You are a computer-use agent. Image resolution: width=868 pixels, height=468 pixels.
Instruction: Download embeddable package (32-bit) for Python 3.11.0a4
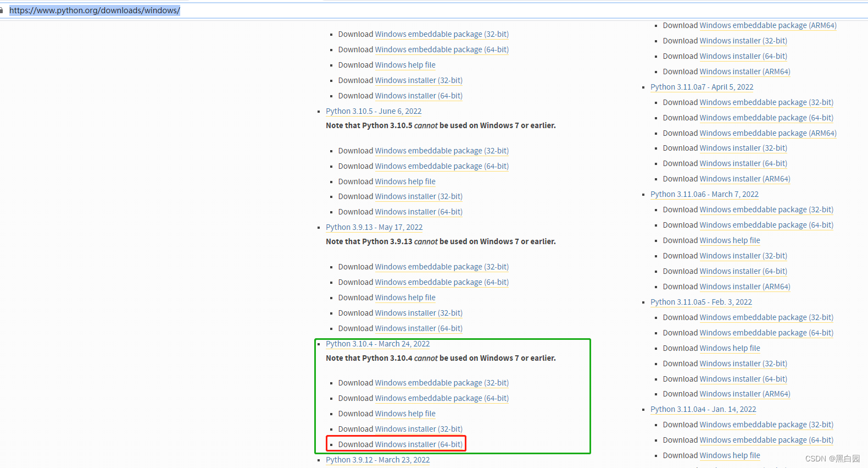pyautogui.click(x=766, y=425)
